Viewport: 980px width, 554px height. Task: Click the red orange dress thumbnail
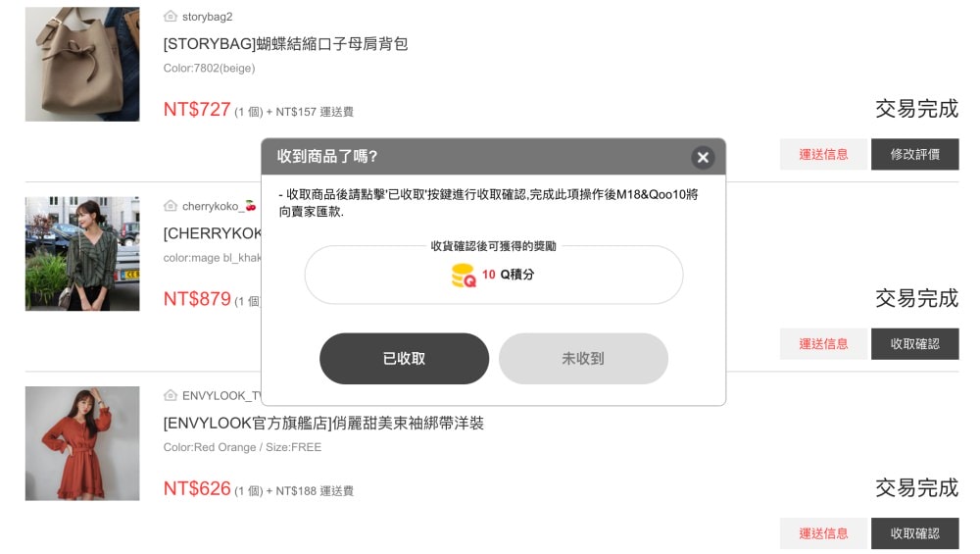point(82,443)
